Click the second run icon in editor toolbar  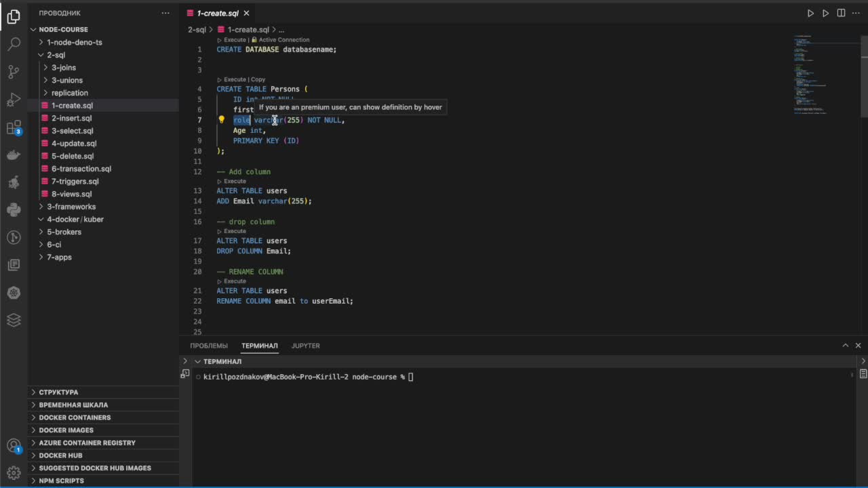825,13
